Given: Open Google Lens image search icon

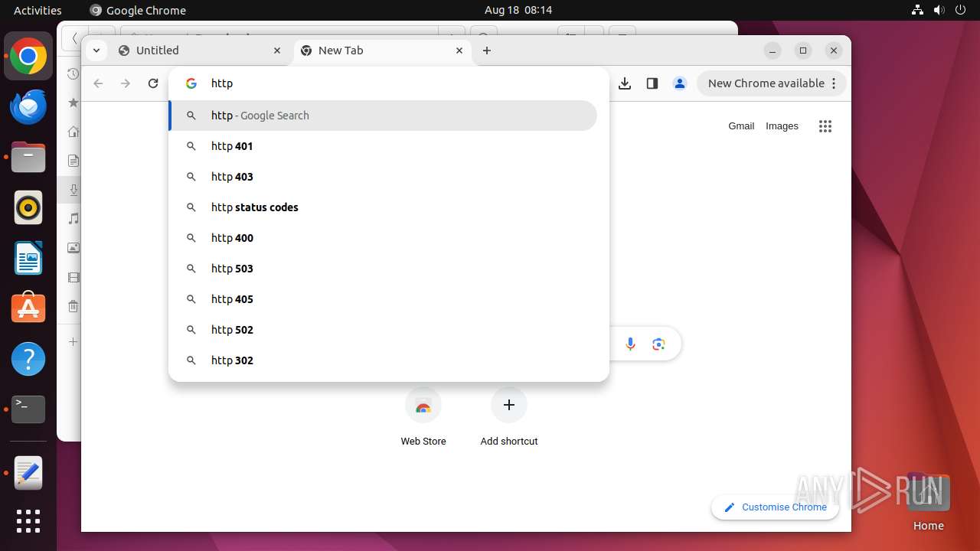Looking at the screenshot, I should (x=658, y=344).
